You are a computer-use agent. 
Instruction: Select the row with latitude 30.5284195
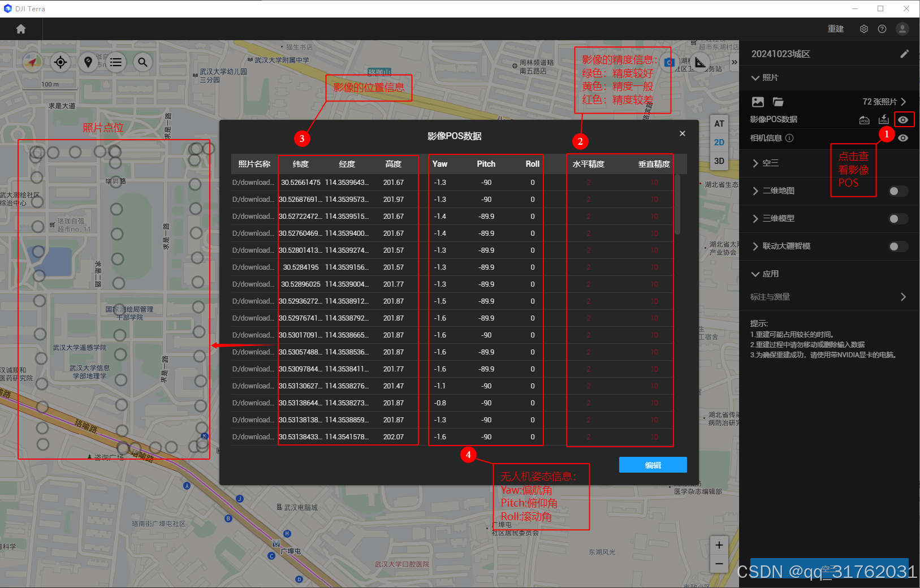452,267
